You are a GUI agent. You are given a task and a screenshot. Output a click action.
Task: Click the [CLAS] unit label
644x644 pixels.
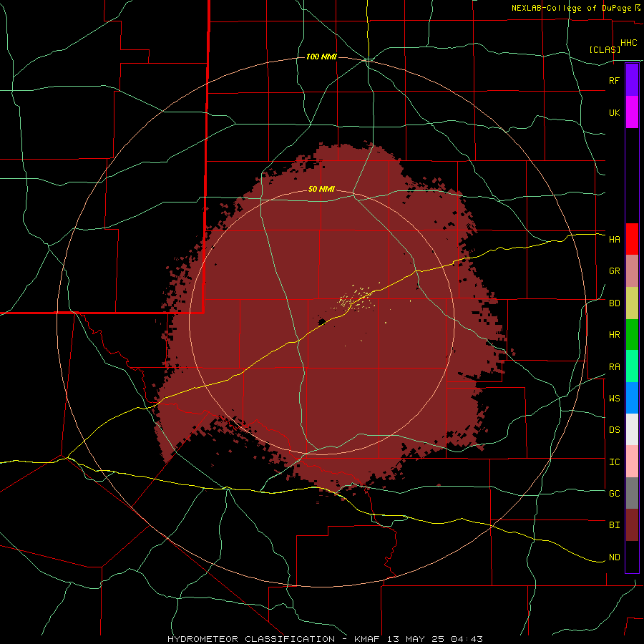(605, 49)
